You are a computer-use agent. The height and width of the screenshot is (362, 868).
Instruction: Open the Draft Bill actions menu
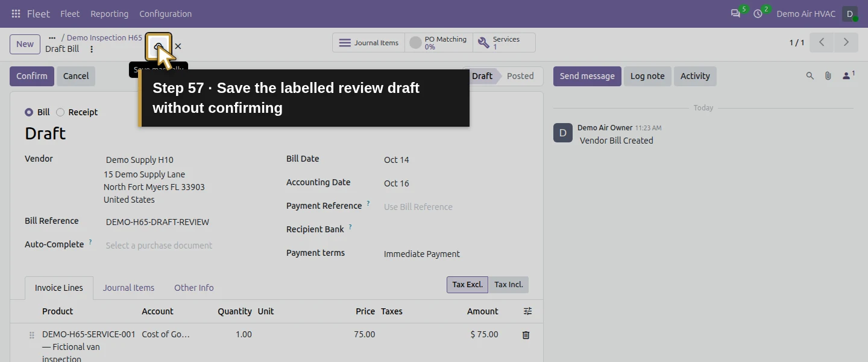click(x=92, y=49)
